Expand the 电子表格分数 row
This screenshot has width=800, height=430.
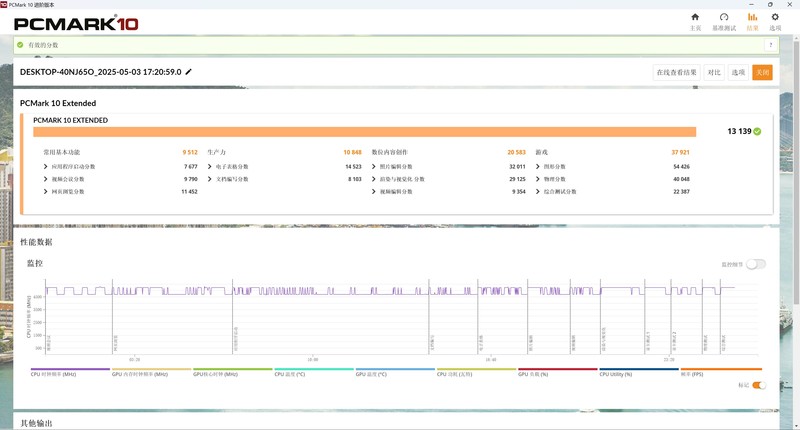(209, 166)
